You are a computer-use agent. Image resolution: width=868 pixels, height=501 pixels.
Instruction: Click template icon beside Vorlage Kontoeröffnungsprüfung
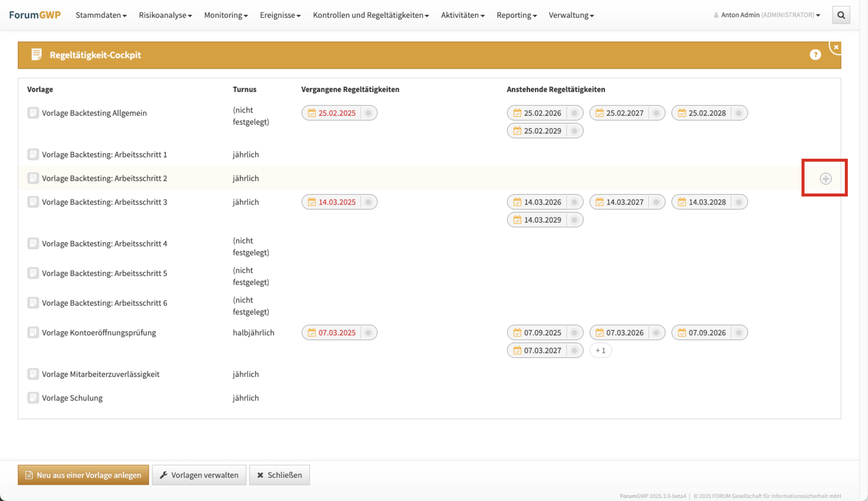(33, 332)
